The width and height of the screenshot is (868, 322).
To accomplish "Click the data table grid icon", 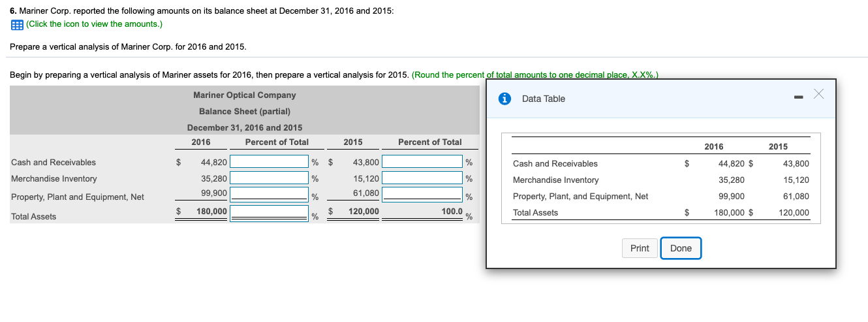I will pos(16,24).
